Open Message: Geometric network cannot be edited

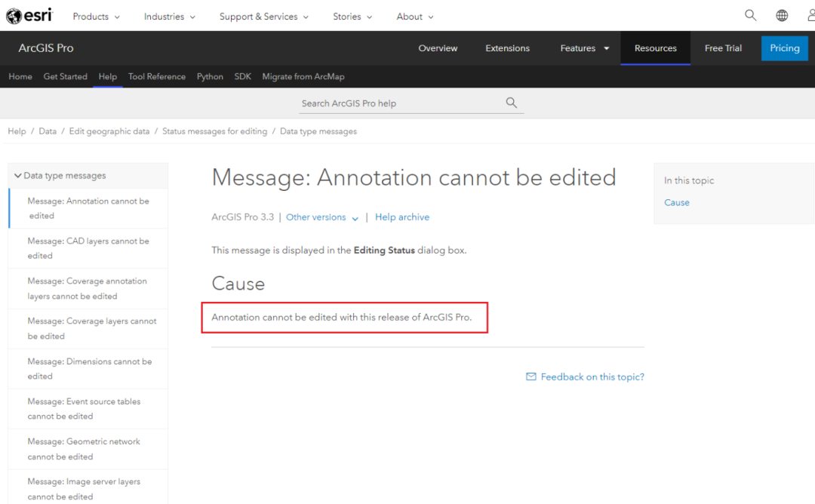88,449
